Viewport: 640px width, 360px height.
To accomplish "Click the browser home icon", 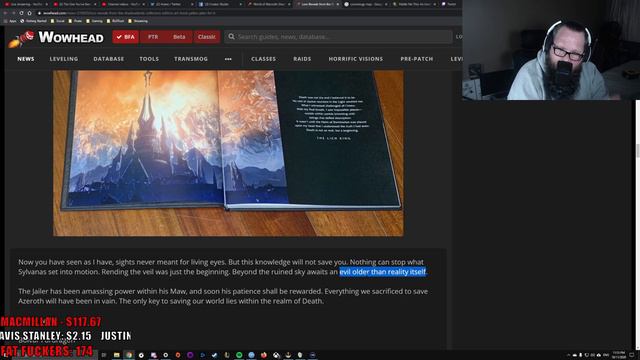I will (29, 13).
